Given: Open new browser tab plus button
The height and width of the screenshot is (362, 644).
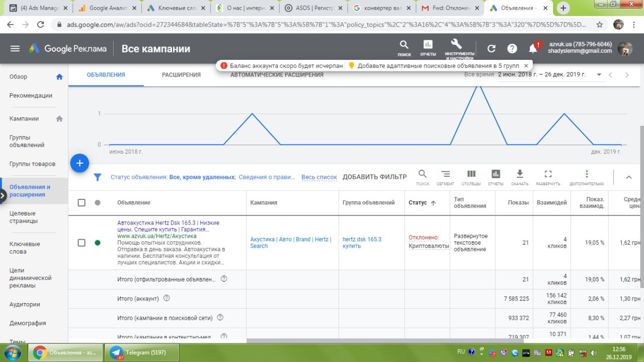Looking at the screenshot, I should 563,8.
